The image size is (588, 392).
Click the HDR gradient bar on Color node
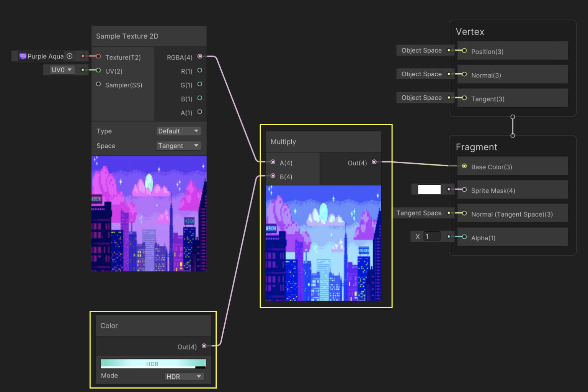point(153,363)
